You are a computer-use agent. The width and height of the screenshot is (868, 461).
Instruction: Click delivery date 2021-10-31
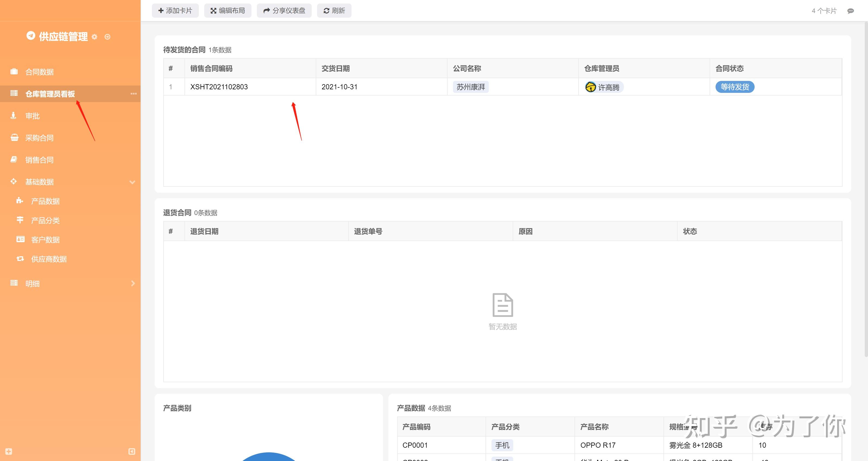coord(339,87)
